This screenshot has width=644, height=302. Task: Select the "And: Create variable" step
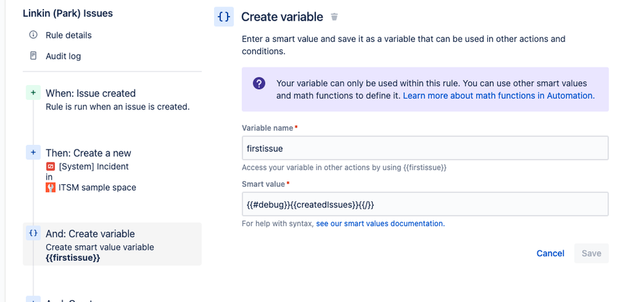coord(90,234)
